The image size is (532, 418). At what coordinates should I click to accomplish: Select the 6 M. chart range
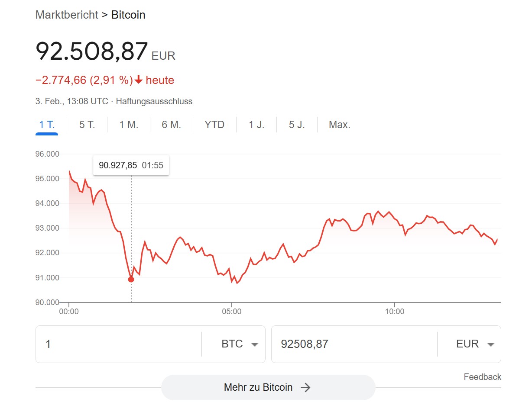tap(171, 125)
